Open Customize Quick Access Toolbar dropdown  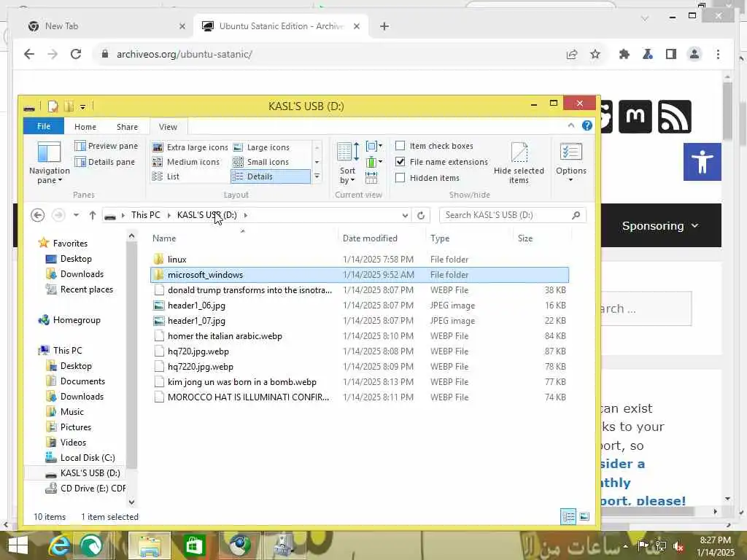(x=83, y=106)
